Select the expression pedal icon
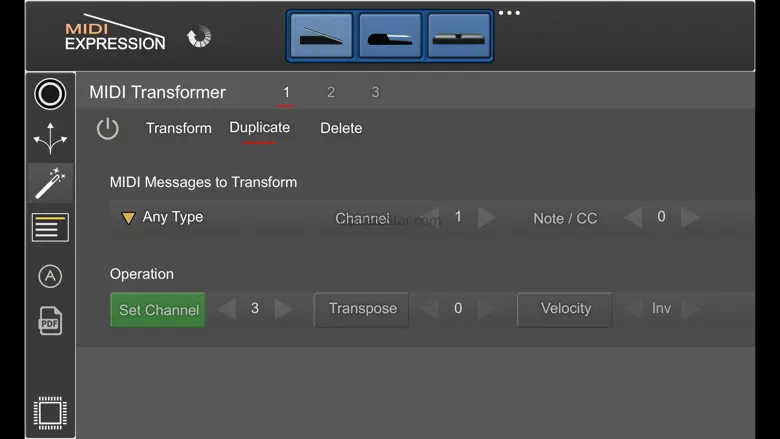 pos(321,36)
